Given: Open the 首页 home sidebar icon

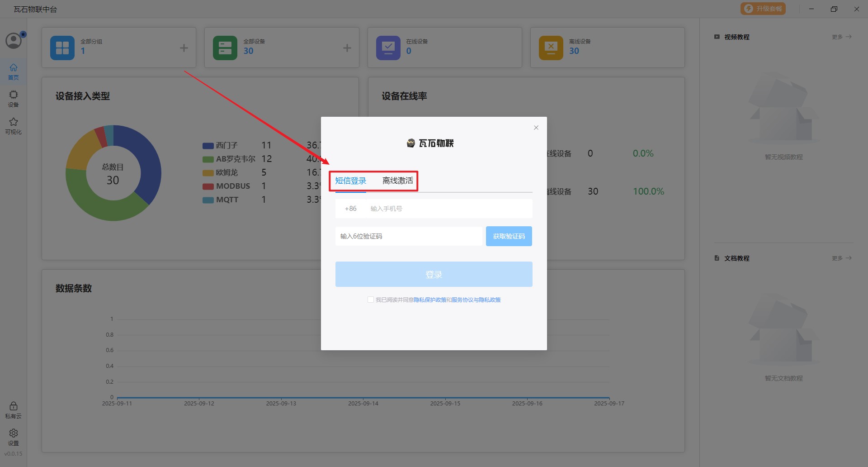Looking at the screenshot, I should tap(14, 71).
